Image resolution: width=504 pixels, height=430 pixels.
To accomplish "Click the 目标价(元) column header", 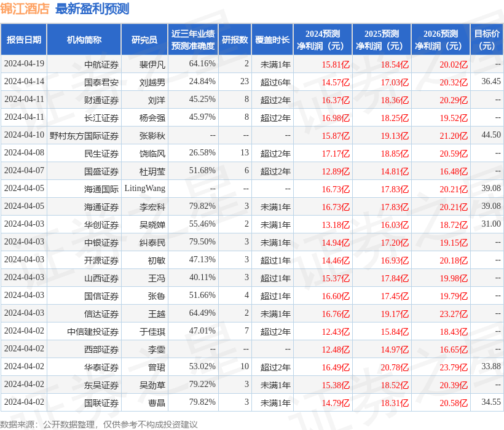I will tap(487, 39).
